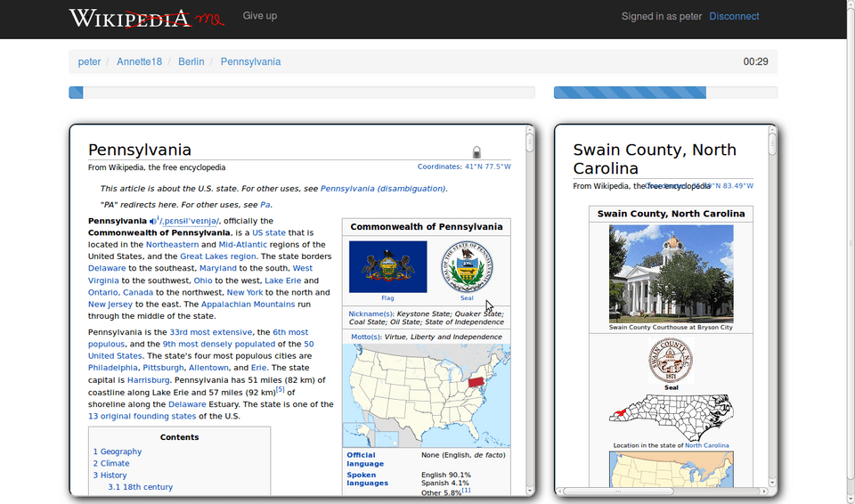Follow the Ontario, Canada link

(x=120, y=292)
